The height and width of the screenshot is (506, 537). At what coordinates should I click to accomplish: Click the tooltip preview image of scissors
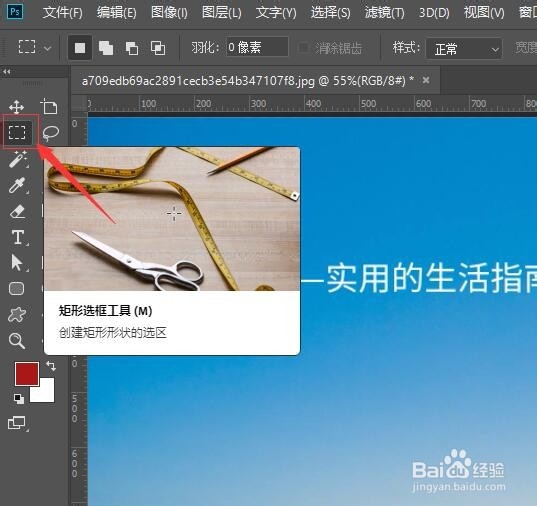pos(172,219)
